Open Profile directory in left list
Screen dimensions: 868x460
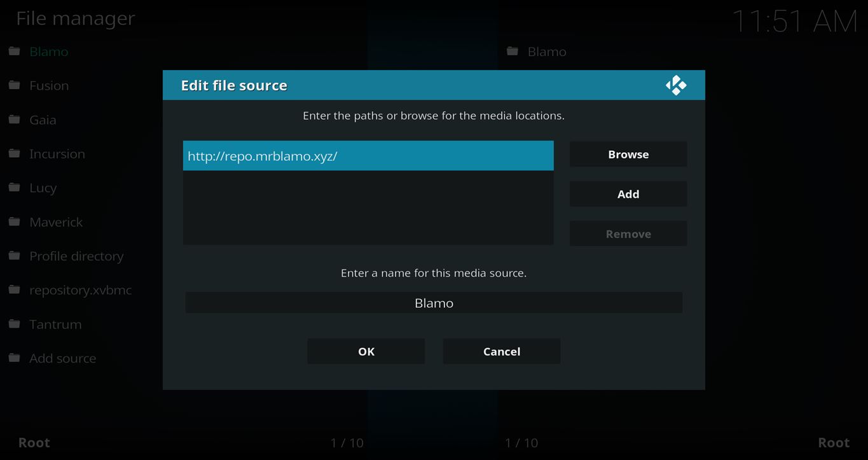76,256
